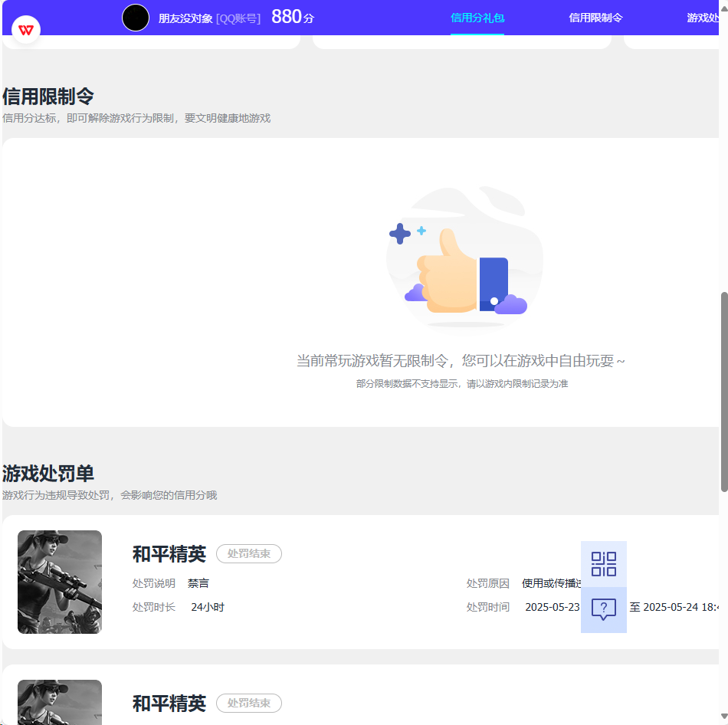The width and height of the screenshot is (728, 725).
Task: Click the scrollbar down arrow
Action: pos(724,717)
